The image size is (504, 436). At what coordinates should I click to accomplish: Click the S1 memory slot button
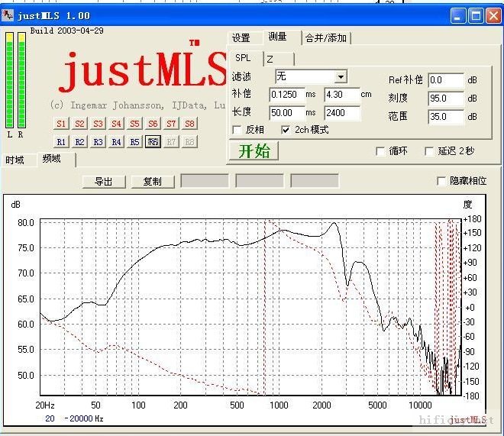[x=61, y=124]
